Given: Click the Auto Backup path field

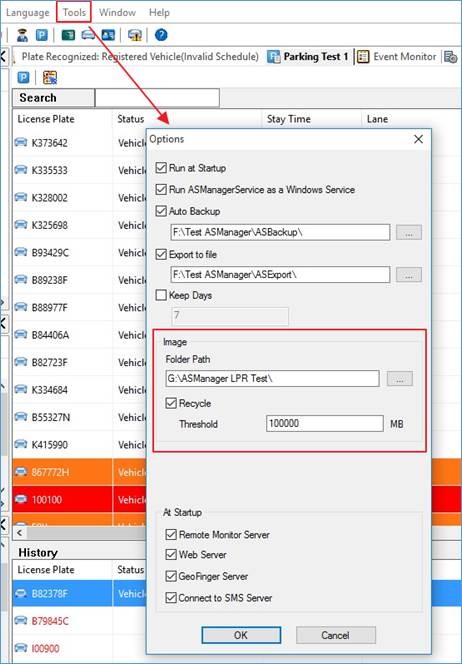Looking at the screenshot, I should [280, 232].
